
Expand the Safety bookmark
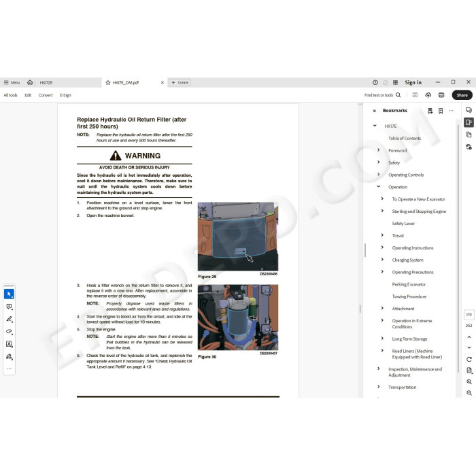pos(379,162)
